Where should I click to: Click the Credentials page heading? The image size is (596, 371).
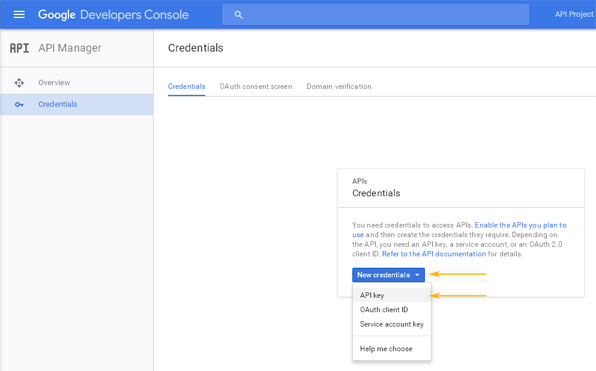(x=196, y=48)
